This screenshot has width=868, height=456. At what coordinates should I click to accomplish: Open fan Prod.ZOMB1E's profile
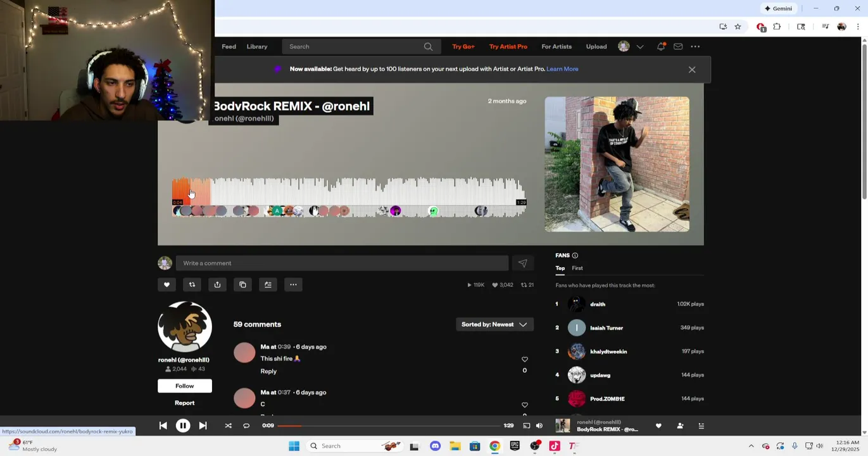tap(607, 399)
